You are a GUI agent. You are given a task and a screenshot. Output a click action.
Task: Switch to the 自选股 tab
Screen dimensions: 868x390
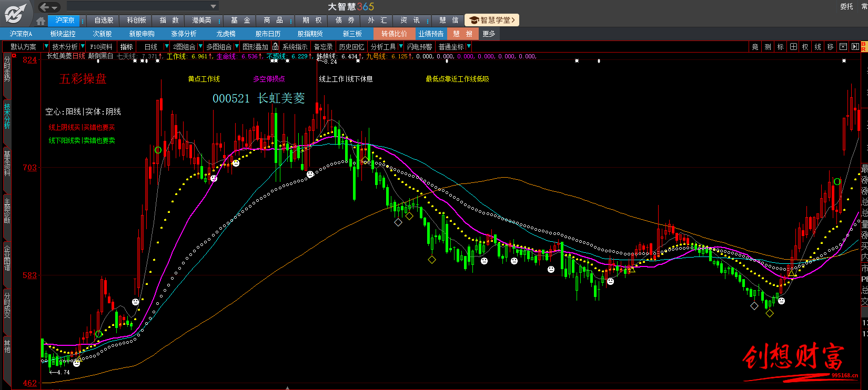pos(104,20)
